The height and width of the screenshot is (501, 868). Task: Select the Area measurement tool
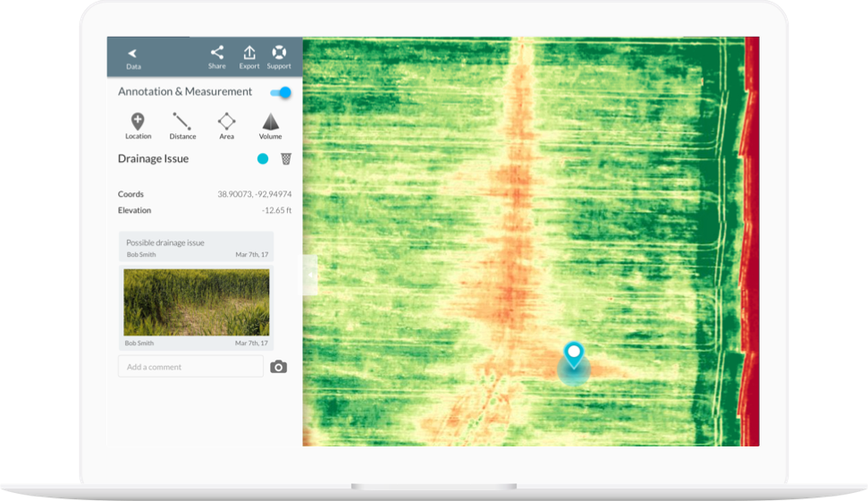click(226, 126)
